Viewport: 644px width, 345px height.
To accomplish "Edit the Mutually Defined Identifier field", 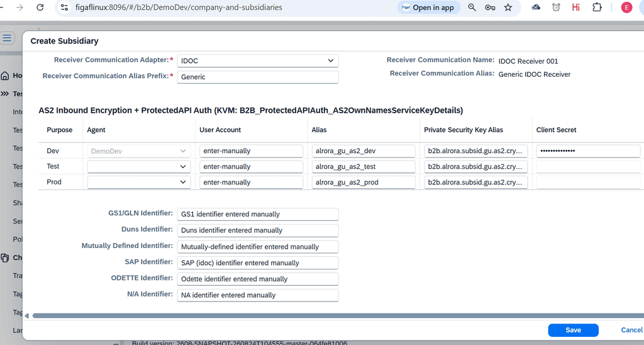I will click(x=258, y=247).
